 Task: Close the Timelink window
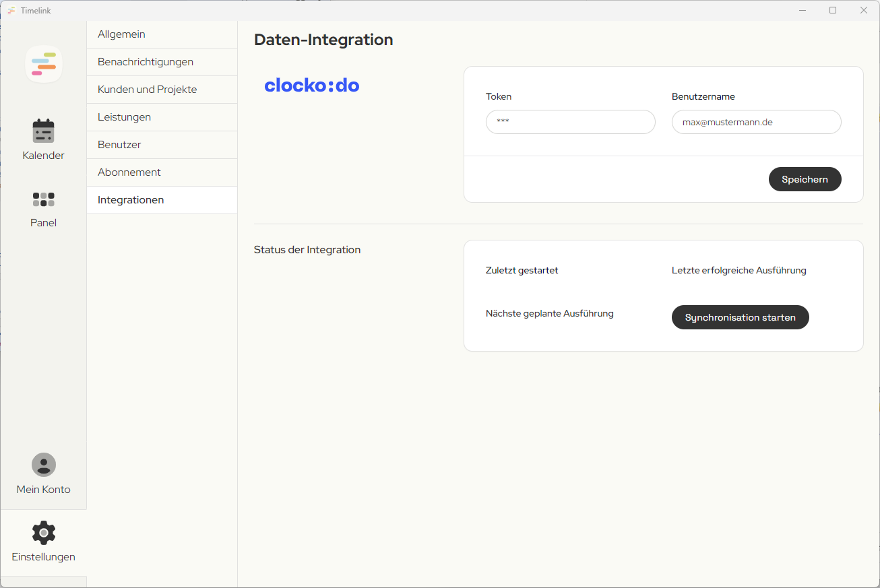(864, 10)
